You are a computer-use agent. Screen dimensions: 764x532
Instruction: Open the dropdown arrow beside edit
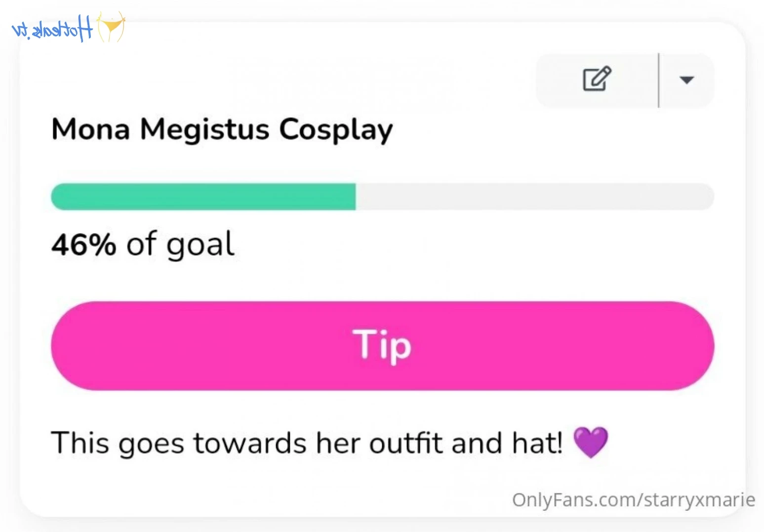pyautogui.click(x=686, y=80)
